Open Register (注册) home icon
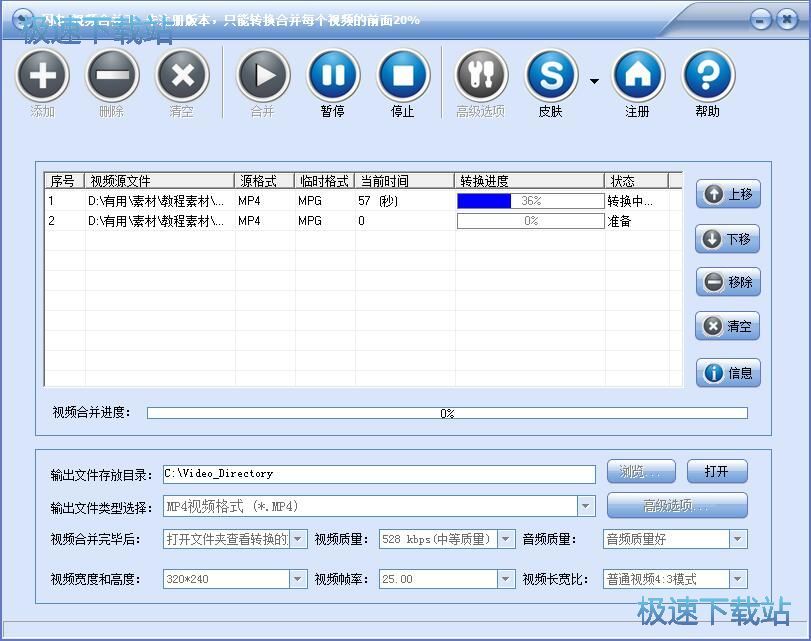Viewport: 811px width, 641px height. point(637,76)
